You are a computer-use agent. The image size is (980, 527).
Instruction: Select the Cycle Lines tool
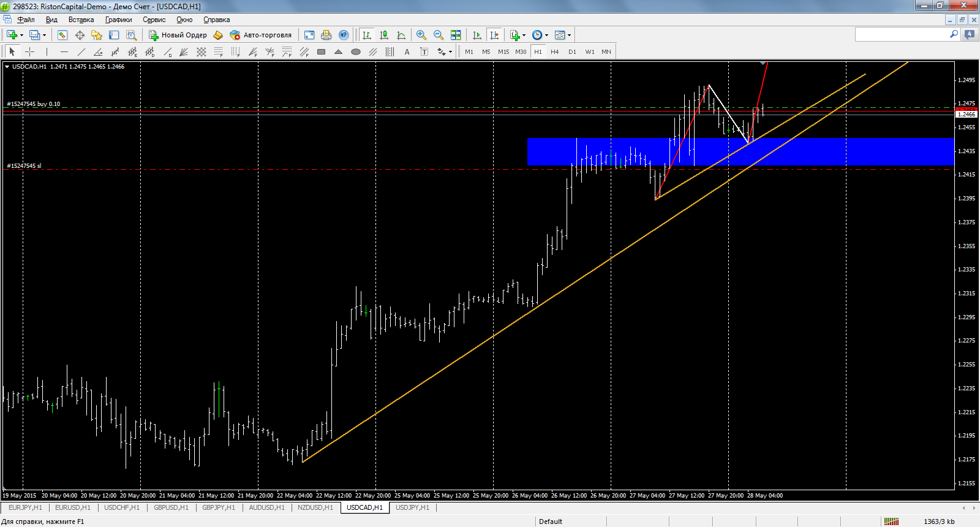(x=390, y=52)
